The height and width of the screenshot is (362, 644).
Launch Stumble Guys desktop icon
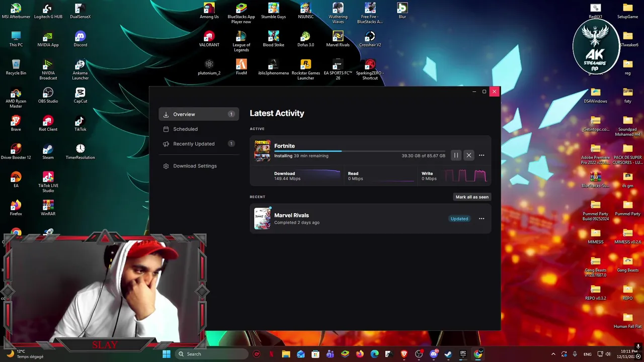click(274, 11)
